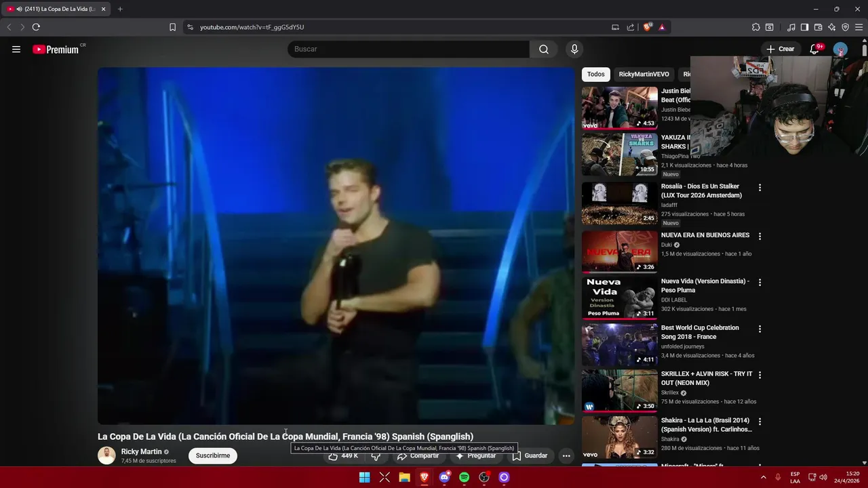
Task: Open Brave playlist music note icon
Action: [791, 27]
